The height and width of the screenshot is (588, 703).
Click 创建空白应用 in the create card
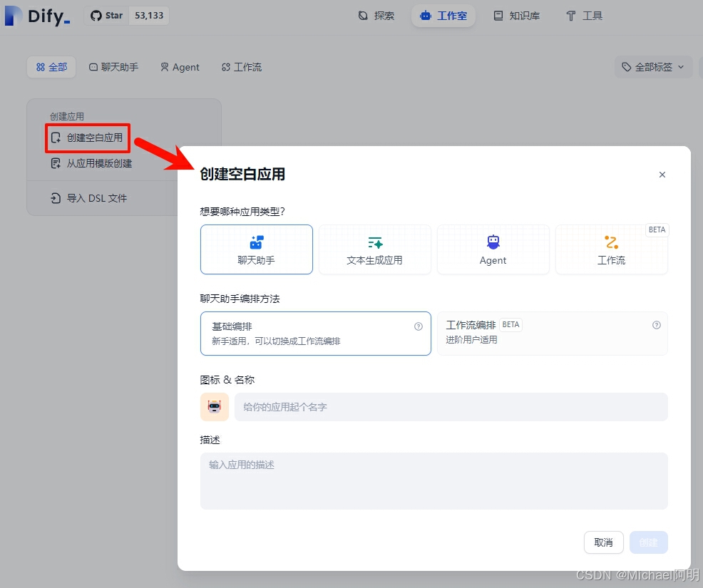[x=88, y=138]
